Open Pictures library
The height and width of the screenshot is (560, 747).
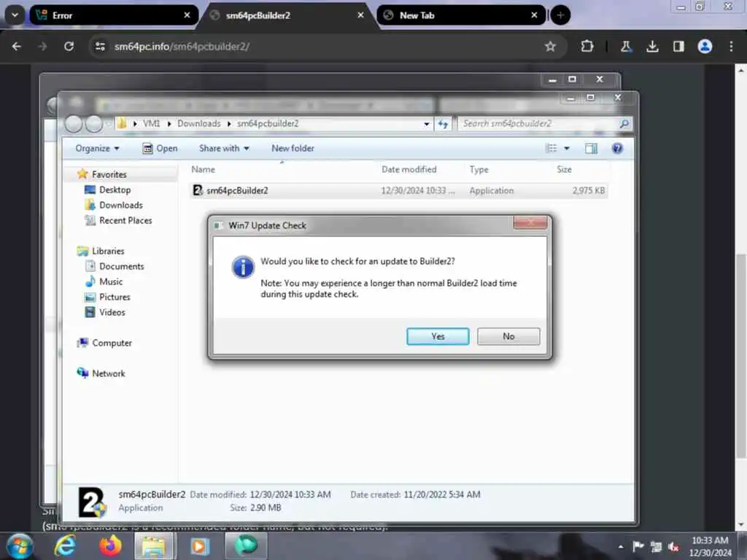115,297
